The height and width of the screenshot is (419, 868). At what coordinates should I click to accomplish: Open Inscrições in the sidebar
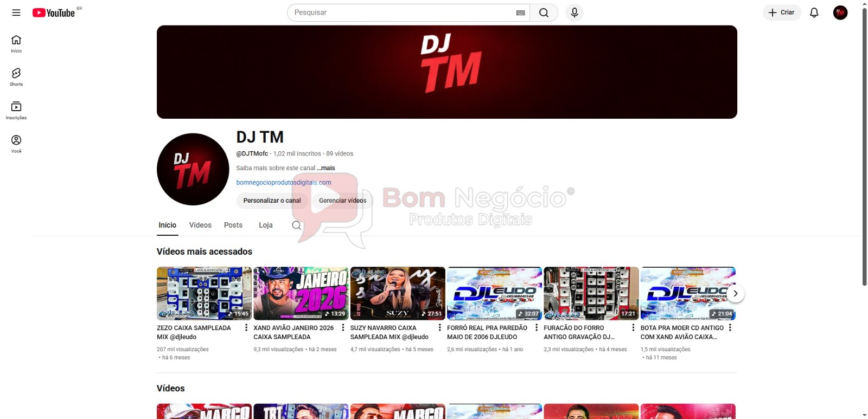coord(16,111)
